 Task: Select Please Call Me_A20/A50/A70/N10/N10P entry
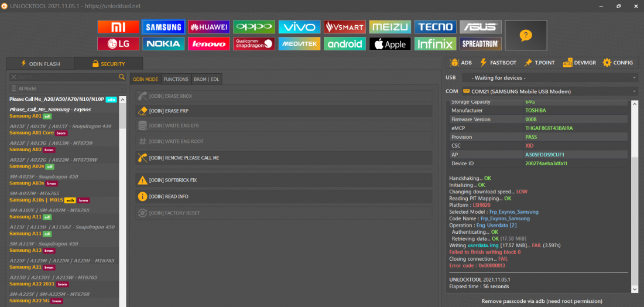click(63, 100)
